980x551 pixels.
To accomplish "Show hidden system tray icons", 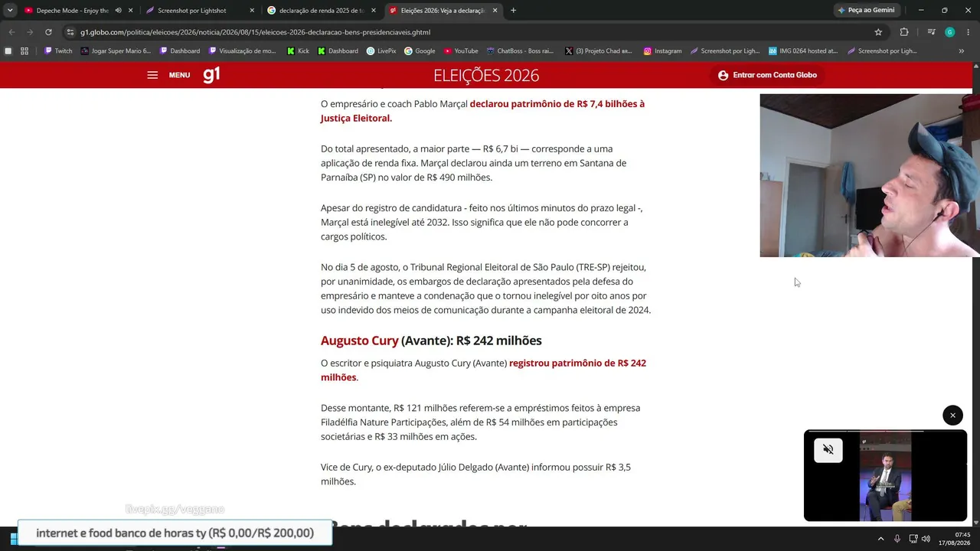I will coord(880,539).
